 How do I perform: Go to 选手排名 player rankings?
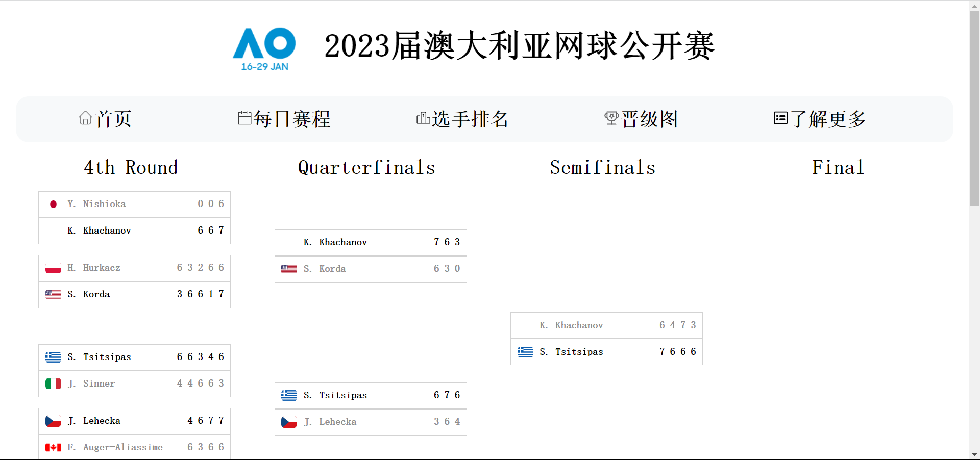point(470,119)
